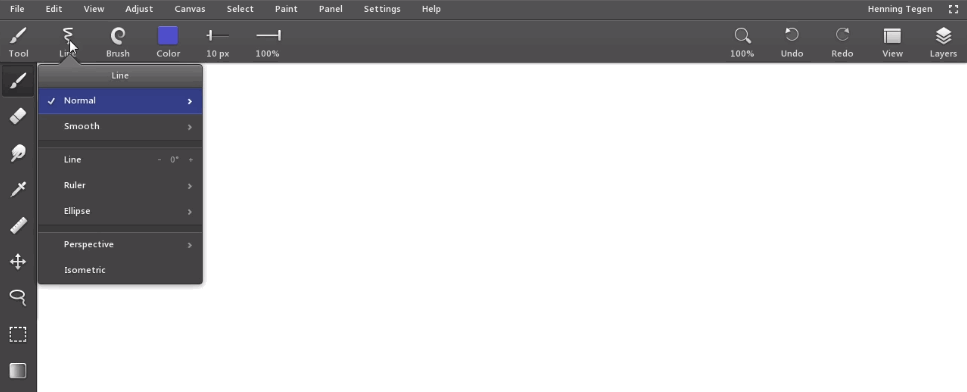Expand the Perspective submenu arrow

click(190, 245)
